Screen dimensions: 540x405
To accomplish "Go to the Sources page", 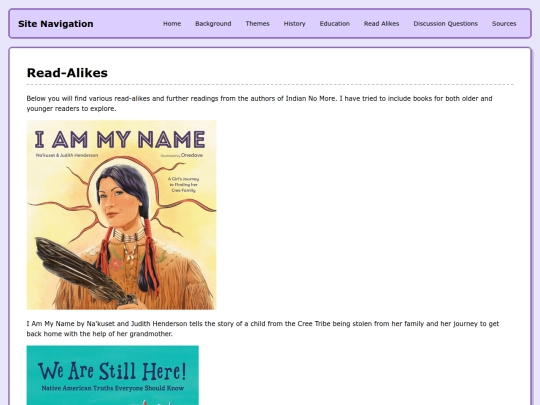I will pyautogui.click(x=504, y=24).
